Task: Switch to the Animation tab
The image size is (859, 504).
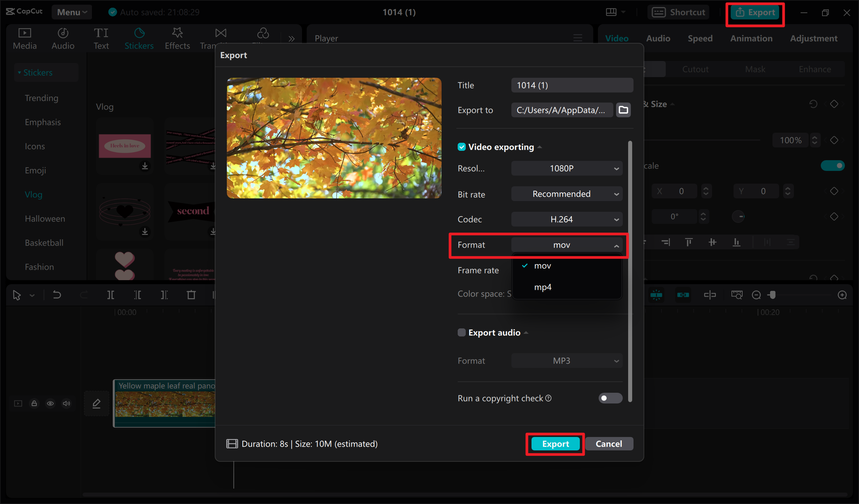Action: tap(751, 38)
